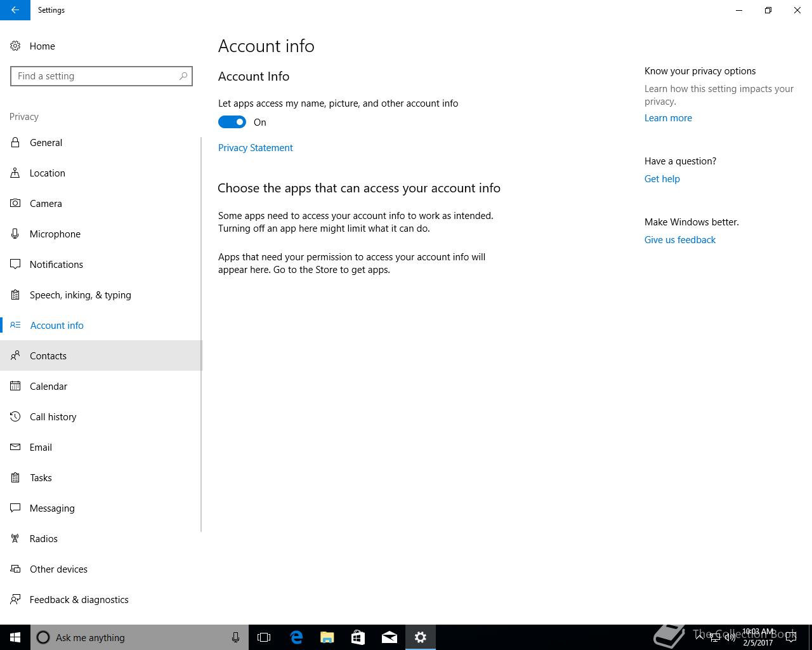The width and height of the screenshot is (812, 650).
Task: Open the Tasks privacy page
Action: click(x=101, y=477)
